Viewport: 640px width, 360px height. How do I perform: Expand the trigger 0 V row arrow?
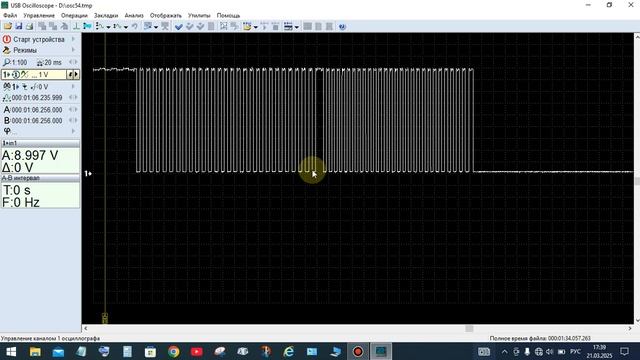pos(73,87)
